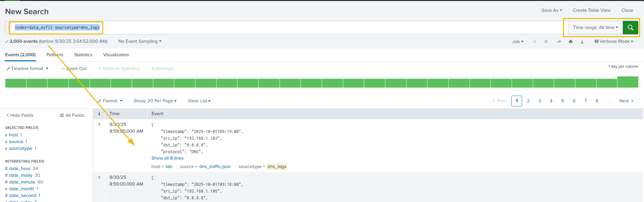Switch to the Statistics tab
644x202 pixels.
(x=83, y=55)
